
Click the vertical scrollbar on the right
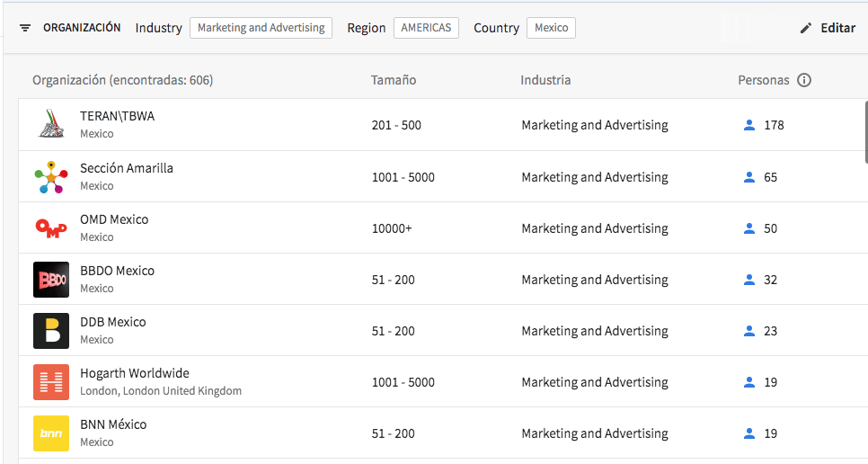[x=864, y=126]
